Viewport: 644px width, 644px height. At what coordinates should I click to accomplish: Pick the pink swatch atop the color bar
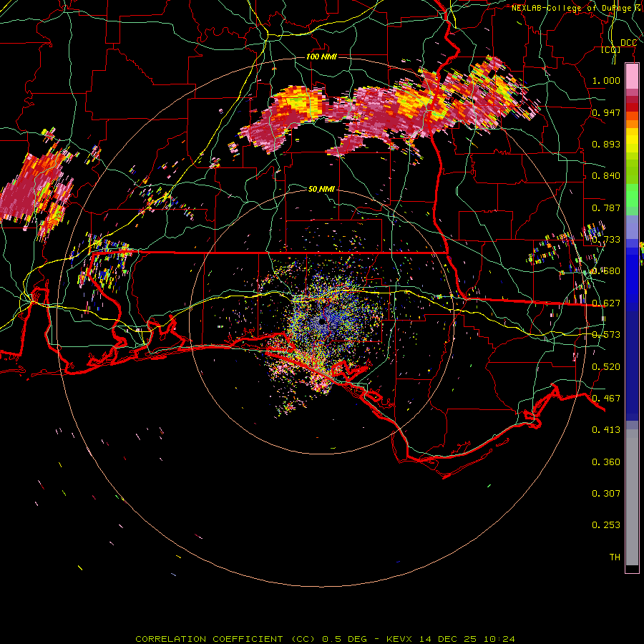click(632, 76)
